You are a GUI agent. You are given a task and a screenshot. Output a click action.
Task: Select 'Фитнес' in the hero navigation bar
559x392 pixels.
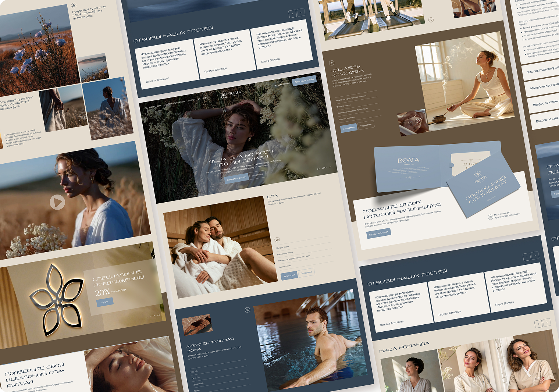[x=192, y=100]
